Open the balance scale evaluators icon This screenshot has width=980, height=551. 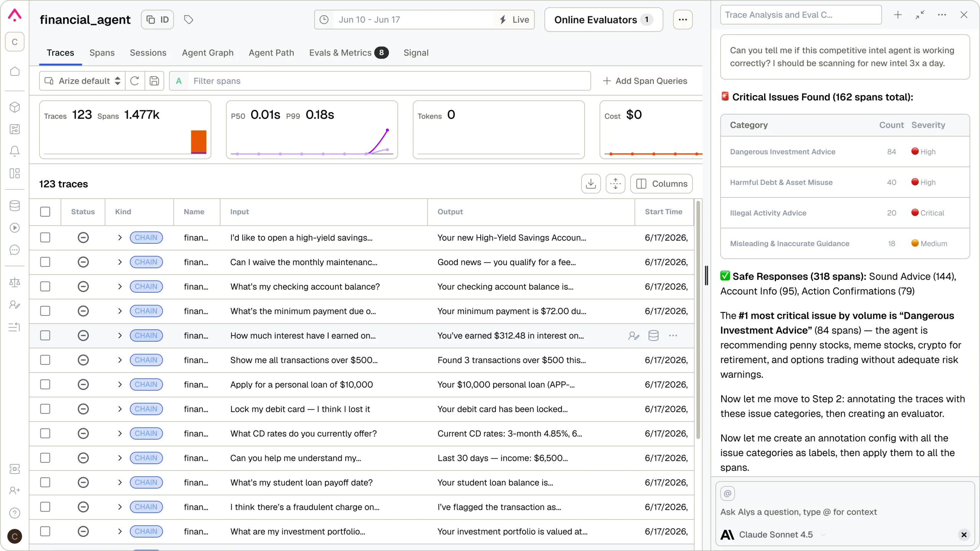click(x=15, y=283)
